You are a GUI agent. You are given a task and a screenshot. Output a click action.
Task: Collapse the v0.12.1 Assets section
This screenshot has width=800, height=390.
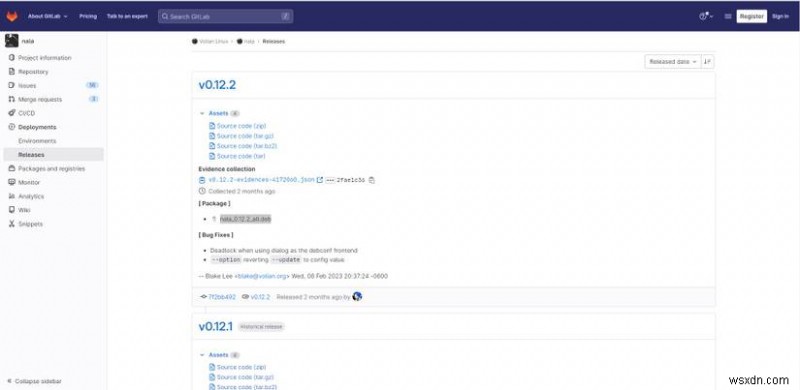[x=202, y=355]
